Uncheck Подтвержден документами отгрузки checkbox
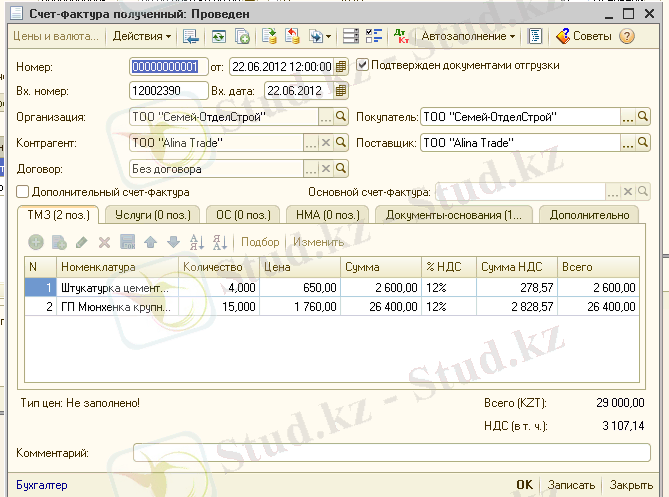This screenshot has width=669, height=497. pyautogui.click(x=362, y=65)
